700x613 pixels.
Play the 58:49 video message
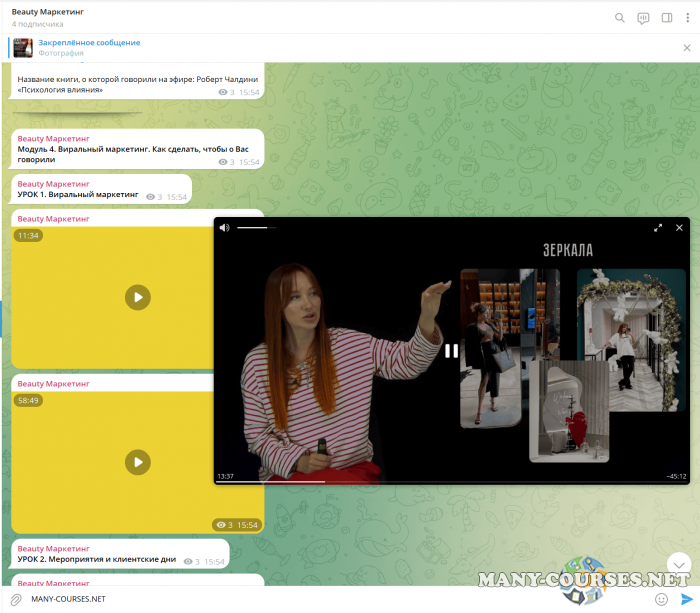[137, 462]
